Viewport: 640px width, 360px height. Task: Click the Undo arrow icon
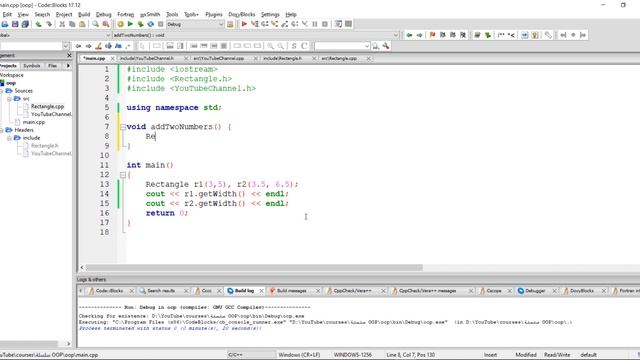38,24
